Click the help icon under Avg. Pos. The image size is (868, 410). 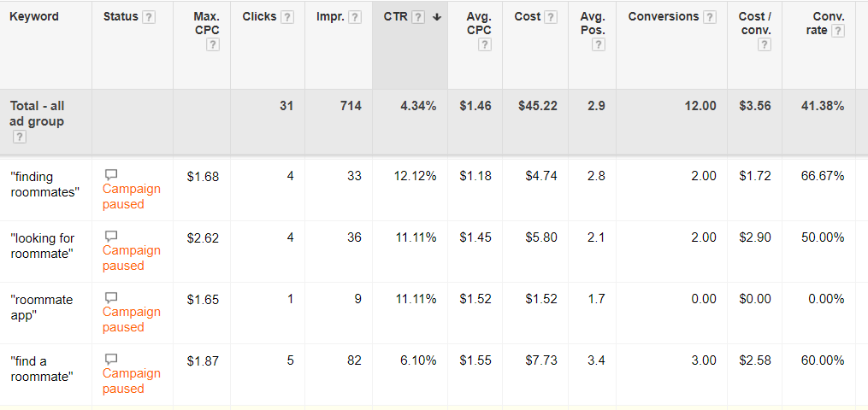pos(598,45)
